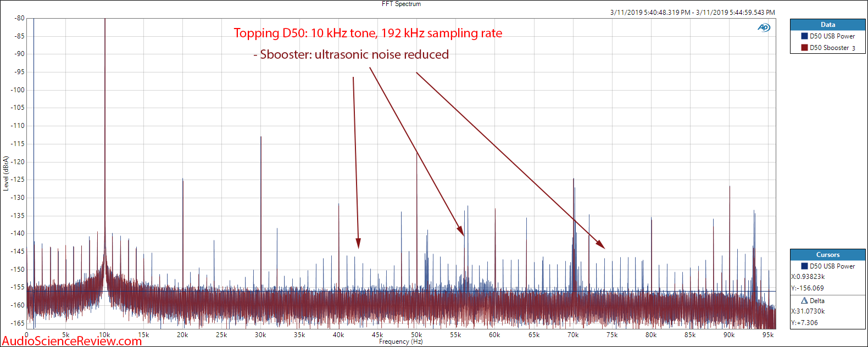Click the -160 level tick label
Viewport: 868px width, 347px height.
pos(18,305)
